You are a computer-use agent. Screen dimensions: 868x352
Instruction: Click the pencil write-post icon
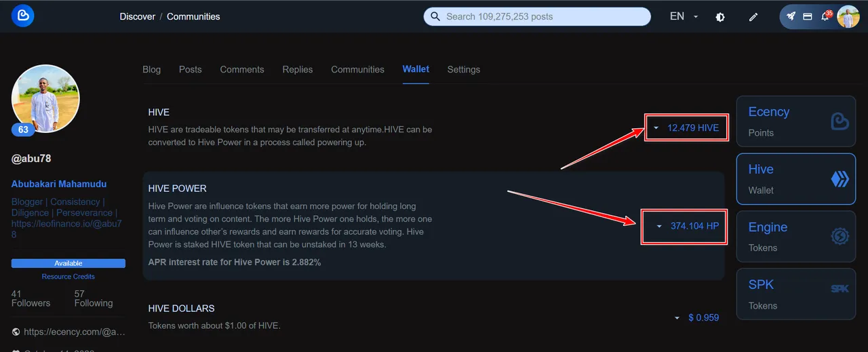coord(753,17)
